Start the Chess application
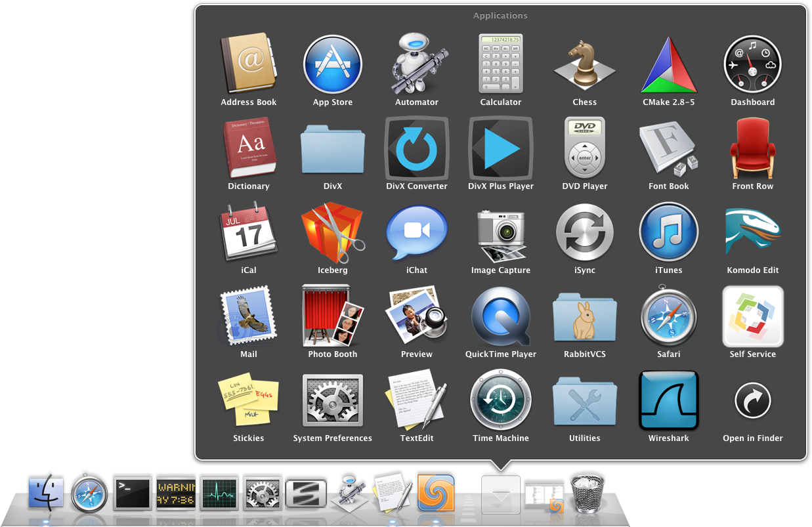The height and width of the screenshot is (527, 812). tap(585, 65)
